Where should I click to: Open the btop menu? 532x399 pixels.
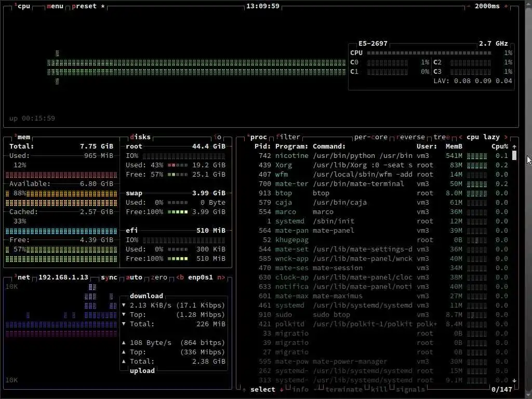[x=55, y=6]
